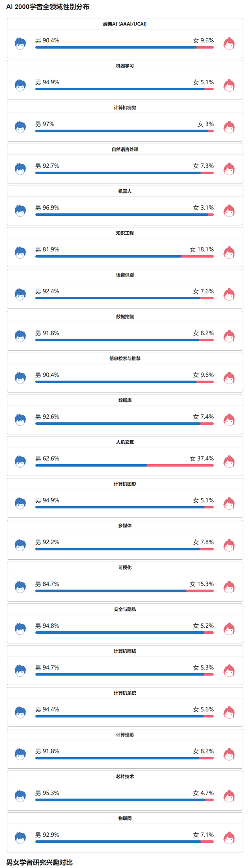The height and width of the screenshot is (868, 251).
Task: Click female avatar icon in 可视化 card
Action: click(229, 587)
